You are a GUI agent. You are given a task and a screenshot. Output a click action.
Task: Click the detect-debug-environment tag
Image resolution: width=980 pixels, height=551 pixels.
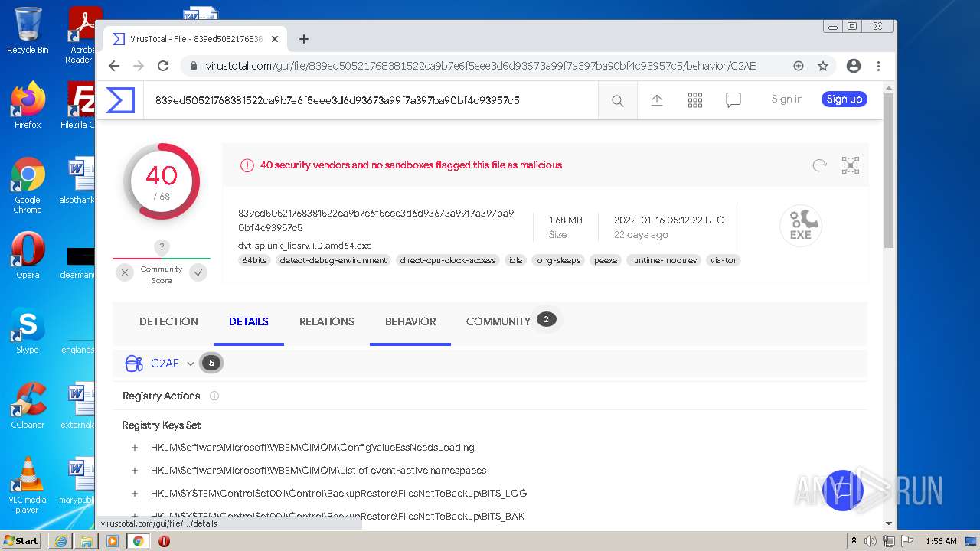point(333,260)
